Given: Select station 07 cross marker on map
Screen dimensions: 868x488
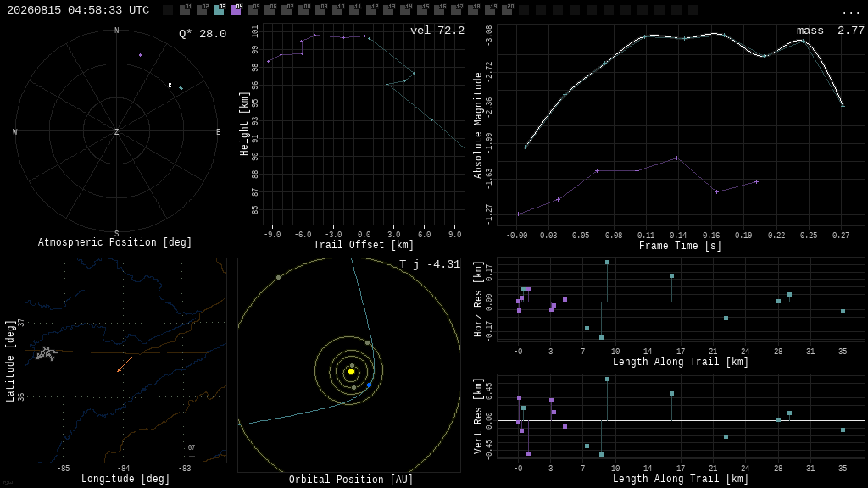Looking at the screenshot, I should click(x=192, y=456).
